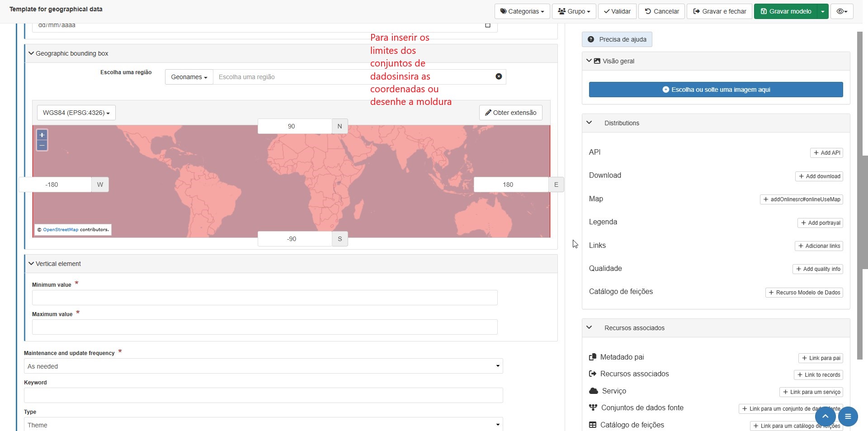Open the Geonames thesaurus dropdown
Viewport: 868px width, 431px height.
coord(189,77)
